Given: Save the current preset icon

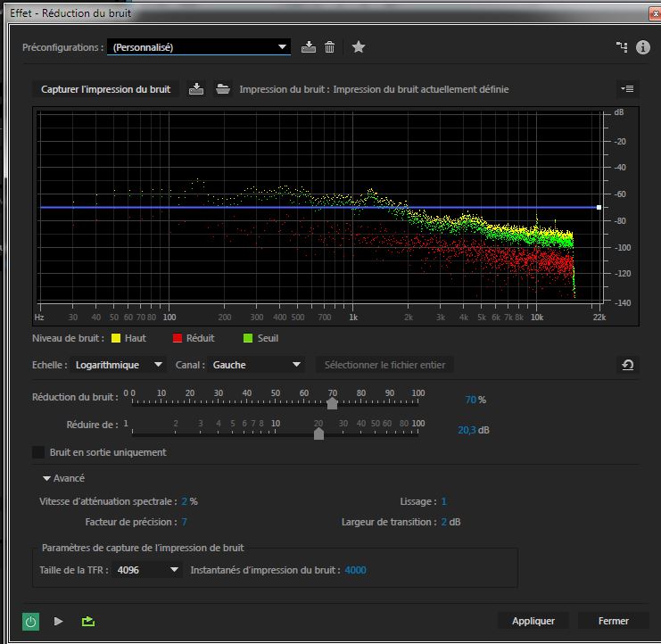Looking at the screenshot, I should [x=309, y=47].
